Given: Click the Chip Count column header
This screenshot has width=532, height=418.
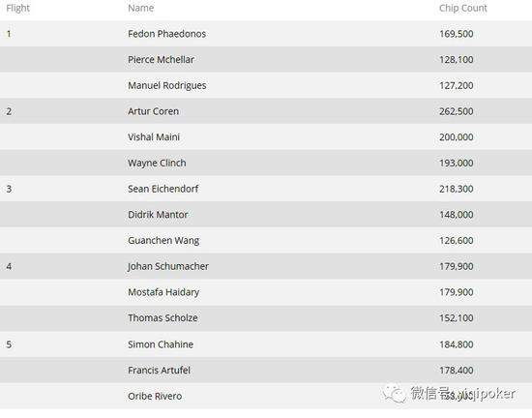Looking at the screenshot, I should pyautogui.click(x=463, y=8).
